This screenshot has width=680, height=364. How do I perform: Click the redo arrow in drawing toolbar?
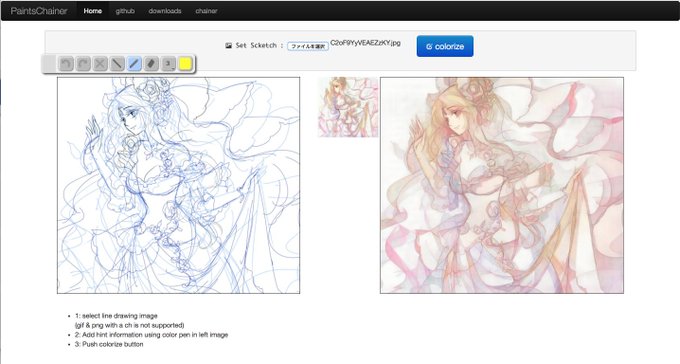click(83, 64)
